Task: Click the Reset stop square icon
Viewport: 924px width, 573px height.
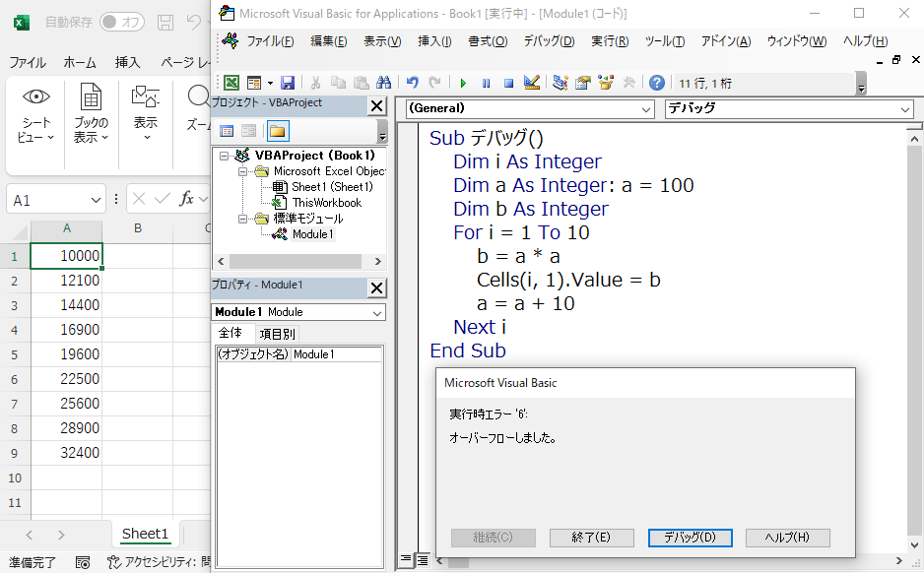Action: 508,83
